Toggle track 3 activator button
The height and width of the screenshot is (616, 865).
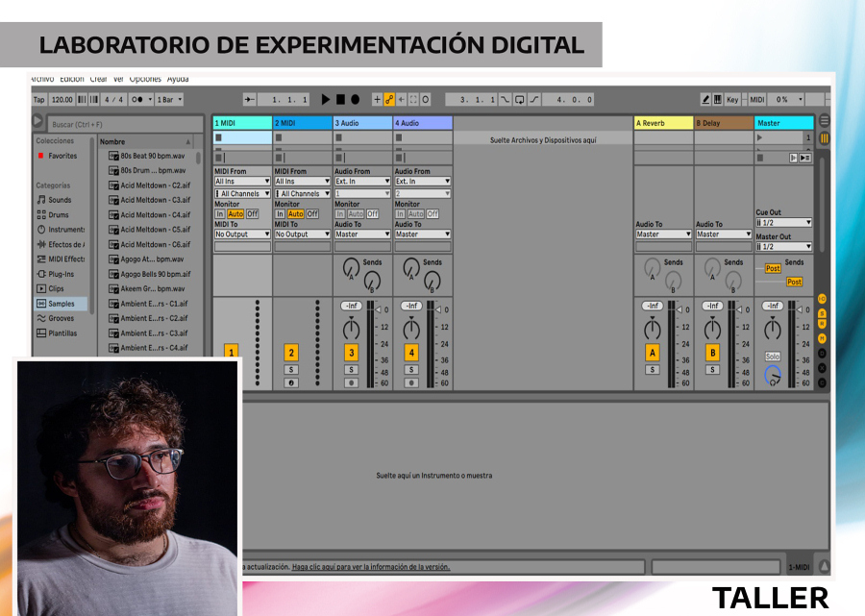coord(352,352)
